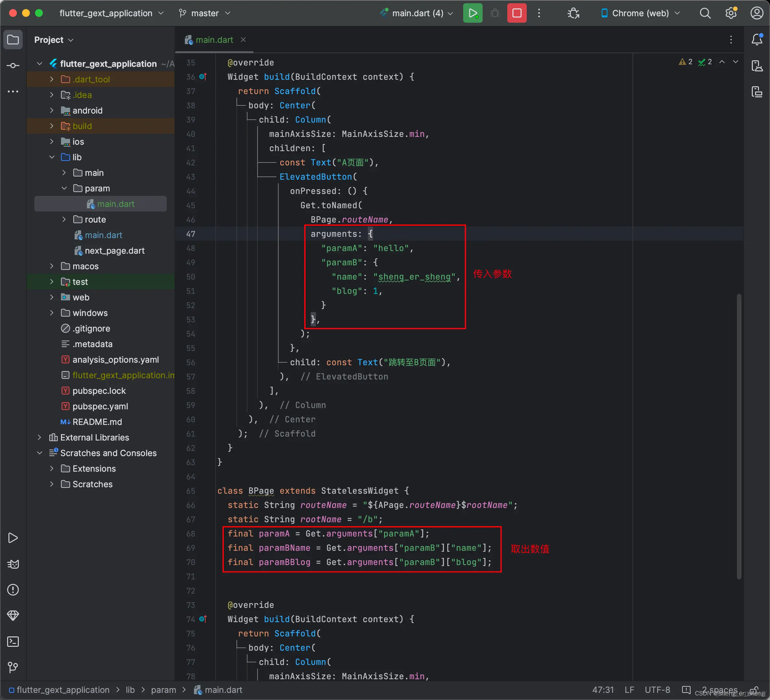Open the Terminal tool window icon
770x700 pixels.
(13, 642)
